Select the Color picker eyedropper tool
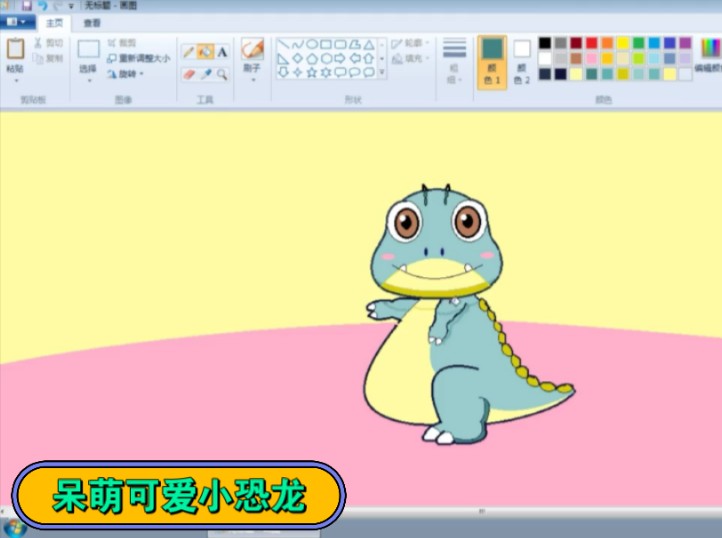 pos(205,74)
